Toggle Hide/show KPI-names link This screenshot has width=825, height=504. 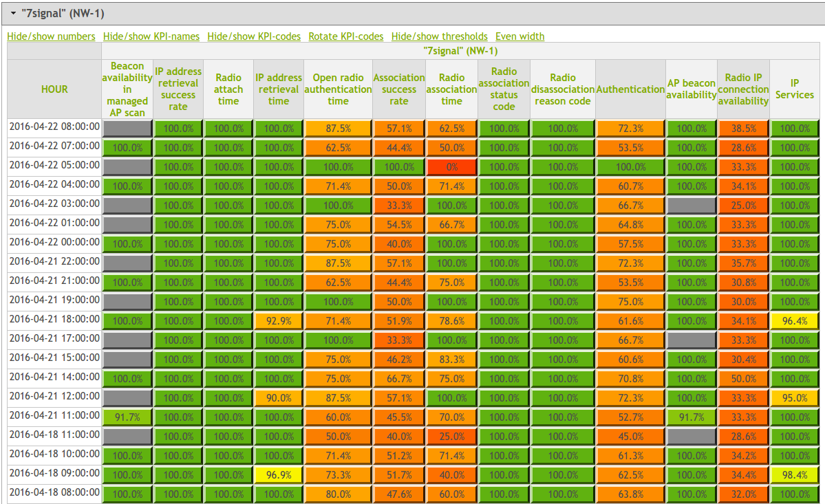[151, 36]
